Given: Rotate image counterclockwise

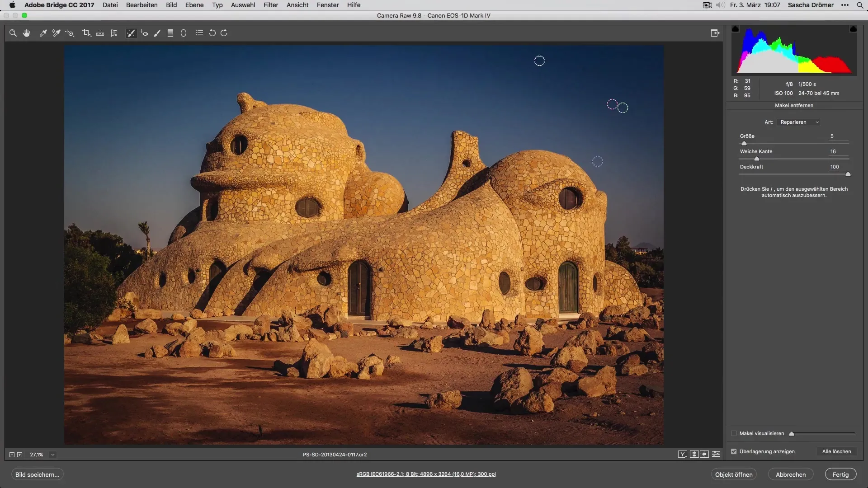Looking at the screenshot, I should (x=212, y=33).
